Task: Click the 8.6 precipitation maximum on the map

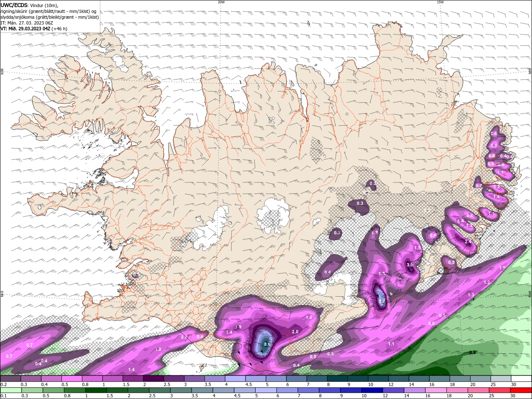Action: coord(267,344)
